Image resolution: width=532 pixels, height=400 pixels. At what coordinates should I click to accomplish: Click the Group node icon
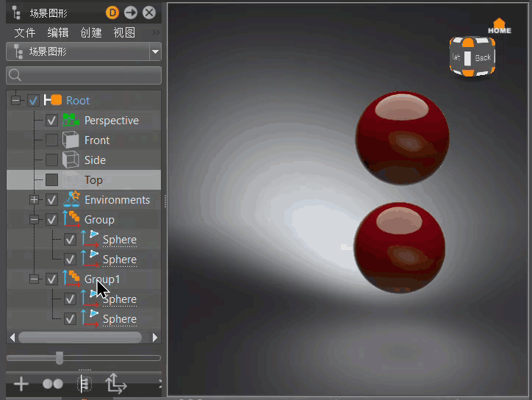click(71, 219)
